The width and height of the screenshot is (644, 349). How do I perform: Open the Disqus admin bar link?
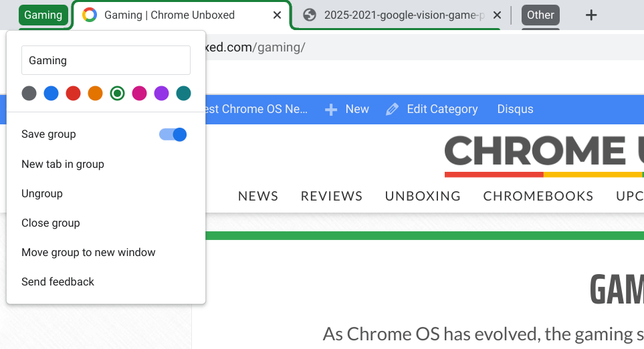515,109
